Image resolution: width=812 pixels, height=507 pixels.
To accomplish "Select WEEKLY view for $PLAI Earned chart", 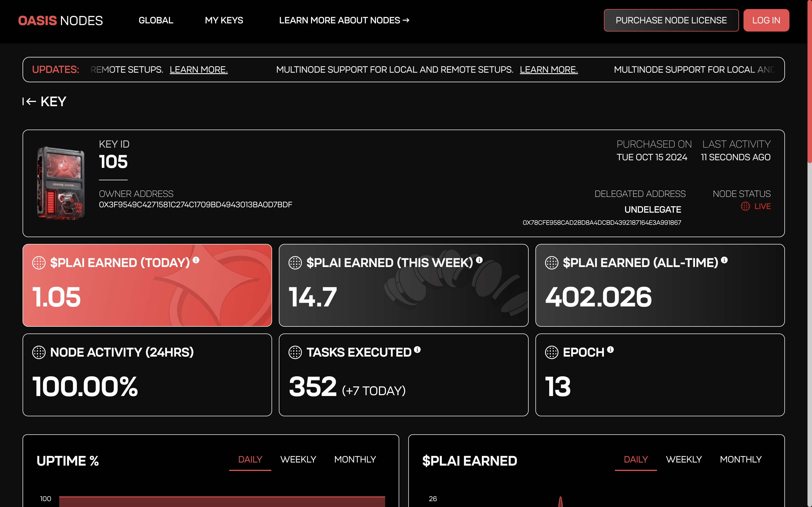I will pyautogui.click(x=684, y=459).
